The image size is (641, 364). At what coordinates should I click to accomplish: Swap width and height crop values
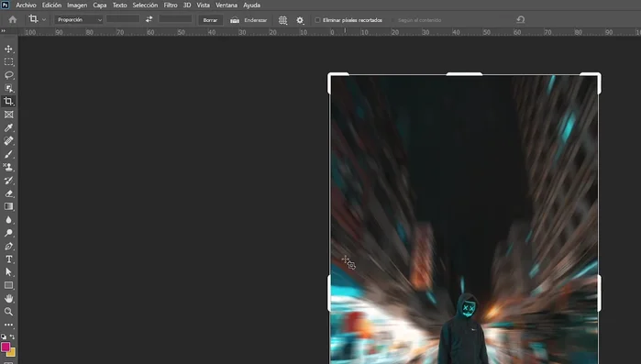[149, 19]
